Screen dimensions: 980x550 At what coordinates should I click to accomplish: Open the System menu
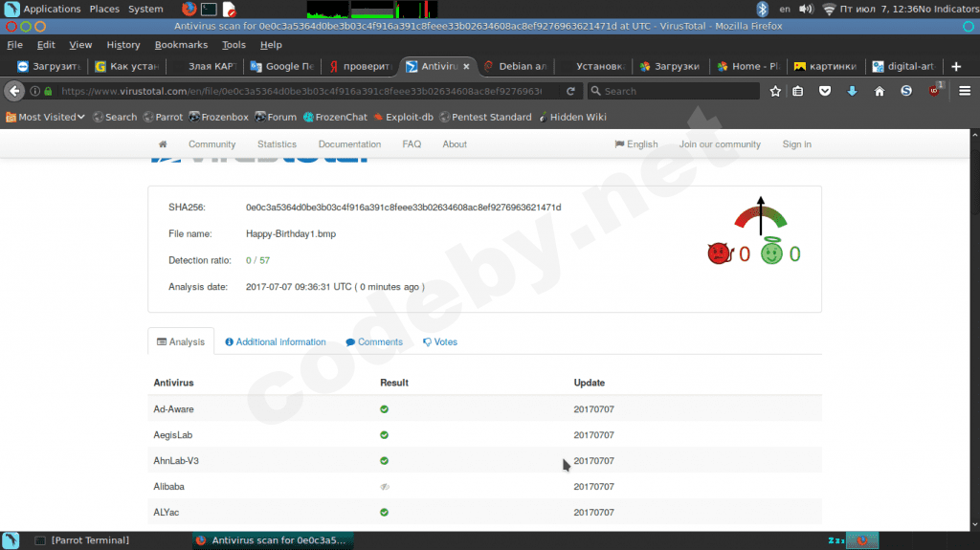[145, 9]
